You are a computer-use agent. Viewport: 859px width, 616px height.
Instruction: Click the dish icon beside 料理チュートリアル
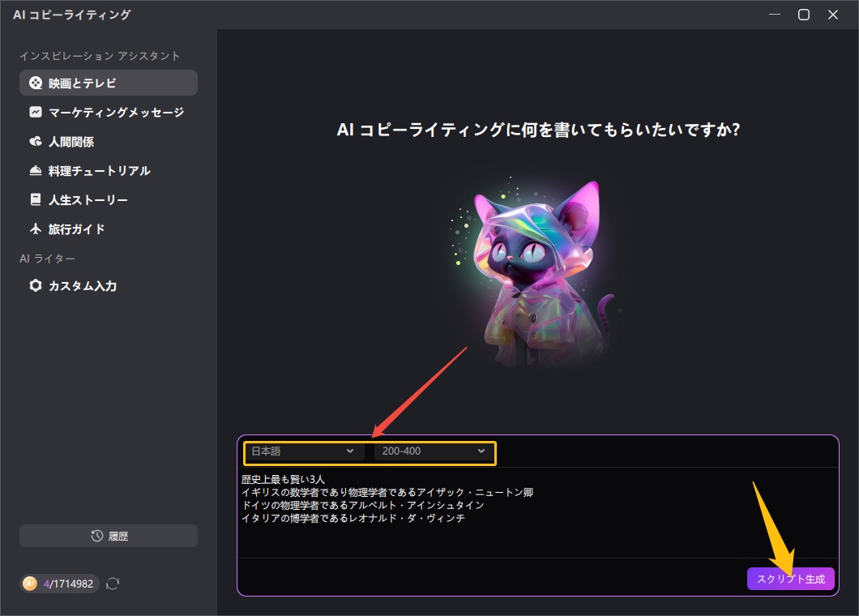coord(35,171)
